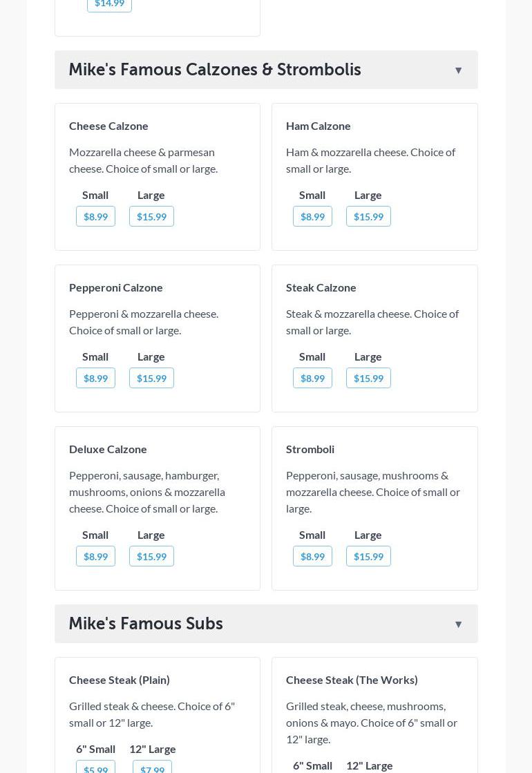Open the Cheese Steak (The Works) item
532x773 pixels.
352,680
